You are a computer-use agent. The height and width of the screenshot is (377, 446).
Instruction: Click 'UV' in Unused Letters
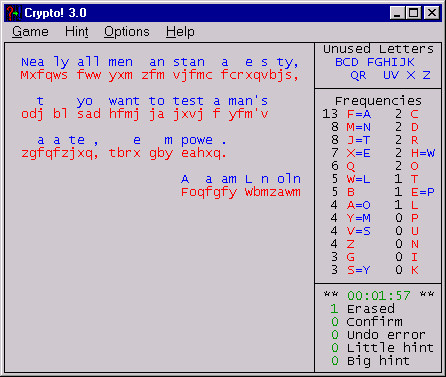coord(391,75)
